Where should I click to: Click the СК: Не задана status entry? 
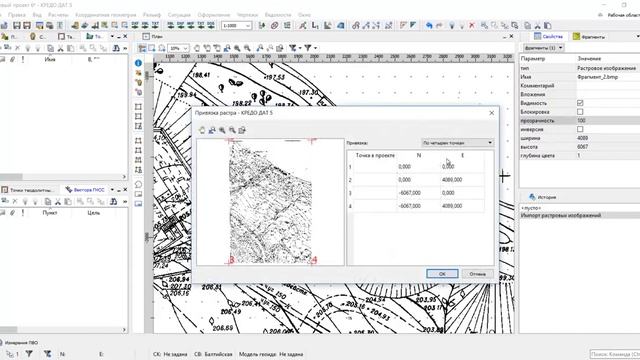(170, 354)
